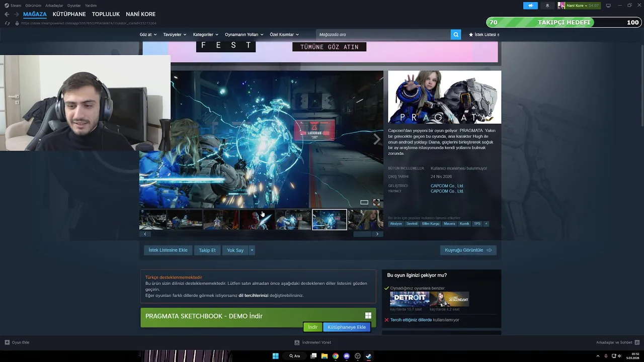This screenshot has height=362, width=644.
Task: Open the Steam menu
Action: (x=13, y=6)
